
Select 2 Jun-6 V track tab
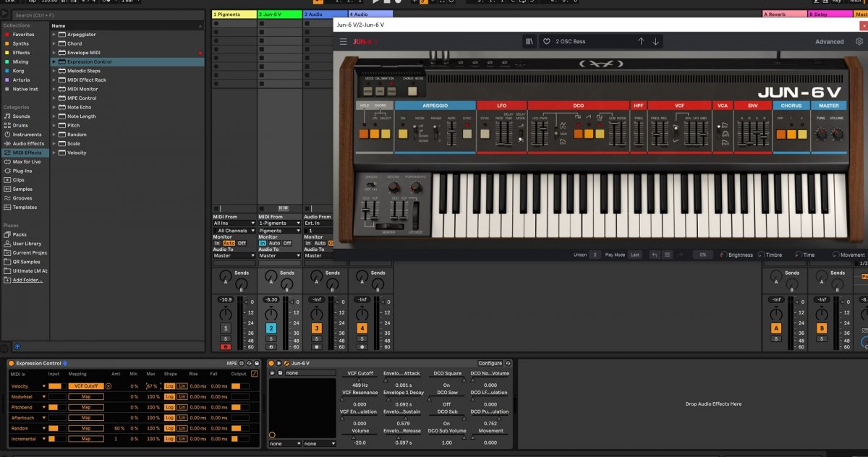(x=279, y=14)
